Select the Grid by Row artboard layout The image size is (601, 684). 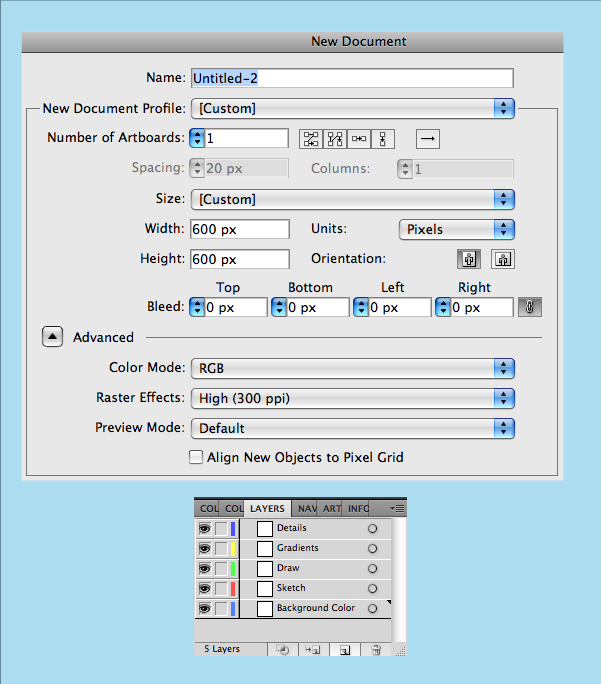tap(311, 138)
